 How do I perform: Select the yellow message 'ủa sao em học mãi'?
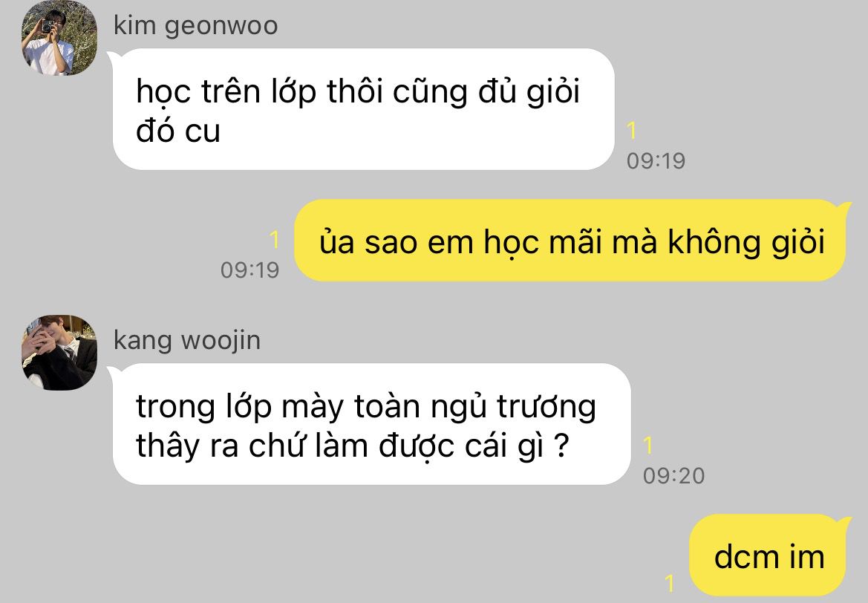tap(572, 241)
